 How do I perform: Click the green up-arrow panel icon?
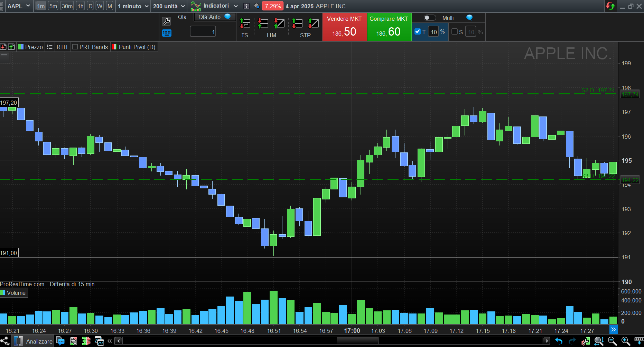(x=11, y=47)
